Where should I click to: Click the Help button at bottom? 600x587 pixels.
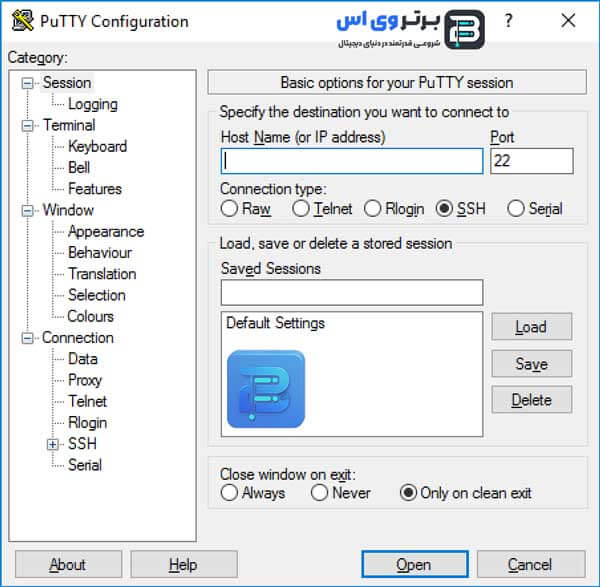point(184,564)
